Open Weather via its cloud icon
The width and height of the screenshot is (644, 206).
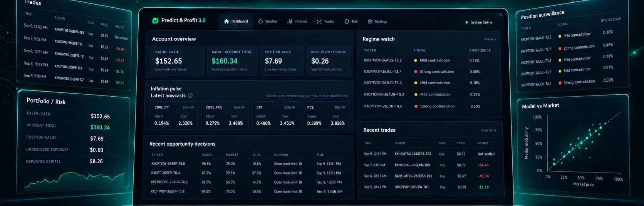[x=261, y=22]
